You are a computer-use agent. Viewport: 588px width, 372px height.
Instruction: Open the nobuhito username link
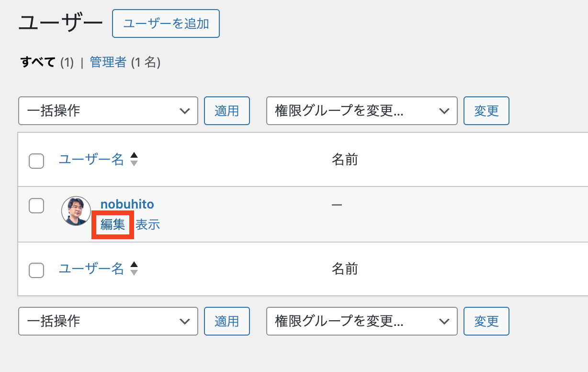(x=127, y=205)
